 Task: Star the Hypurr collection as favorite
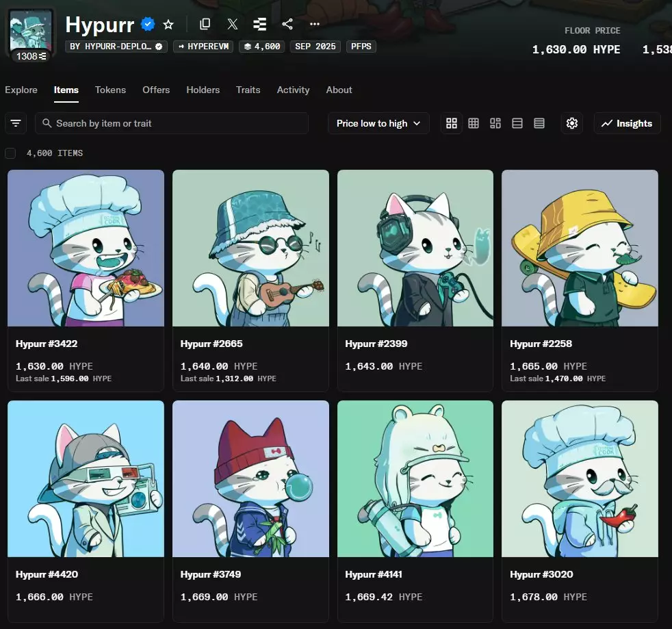point(168,25)
